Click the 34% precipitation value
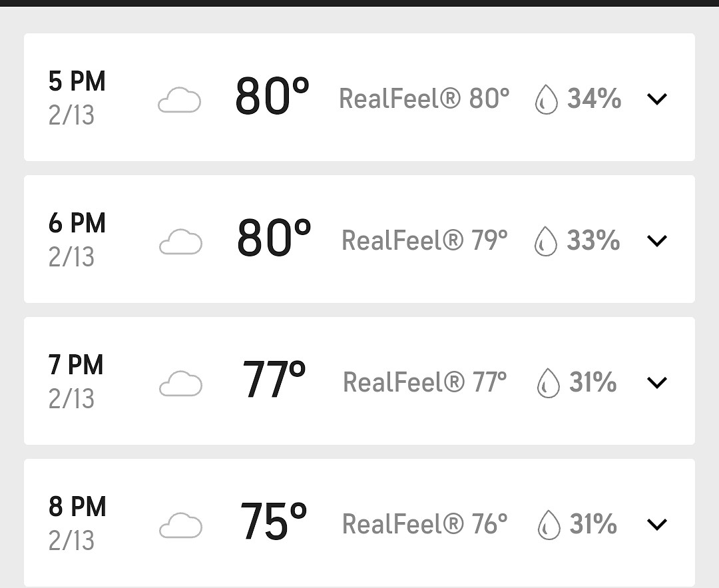The image size is (719, 588). click(594, 99)
